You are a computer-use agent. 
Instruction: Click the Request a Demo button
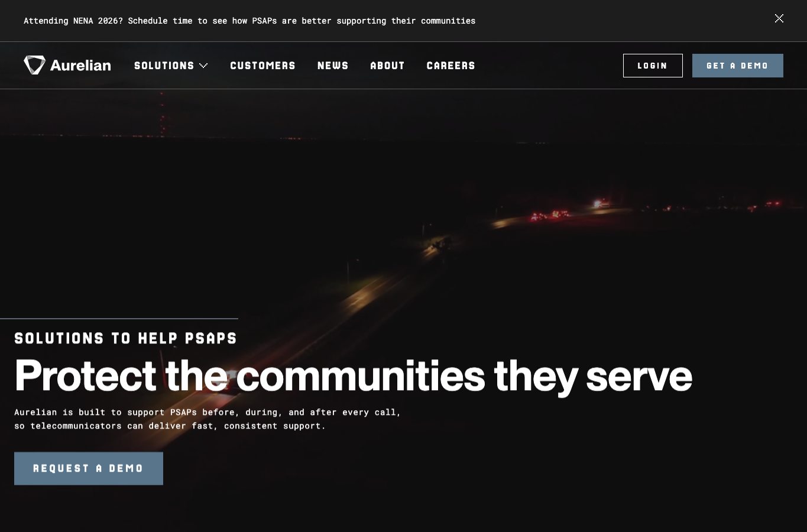(x=89, y=469)
